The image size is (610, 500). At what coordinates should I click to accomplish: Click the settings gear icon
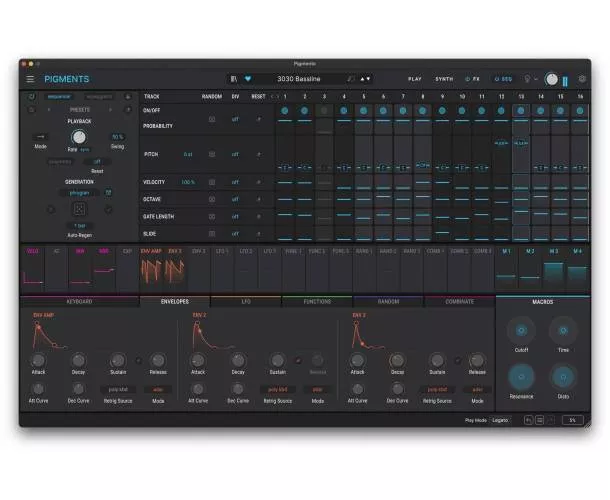pos(582,79)
